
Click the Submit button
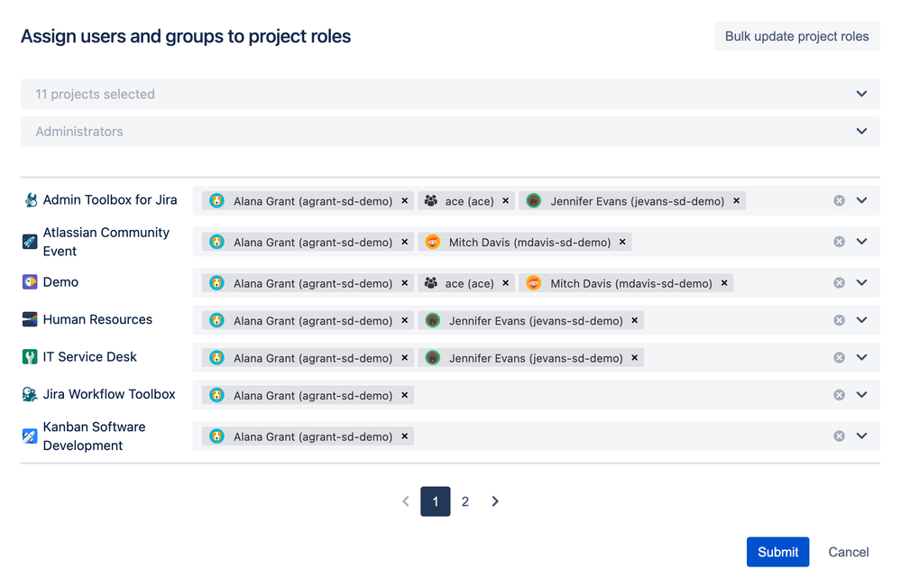tap(777, 552)
